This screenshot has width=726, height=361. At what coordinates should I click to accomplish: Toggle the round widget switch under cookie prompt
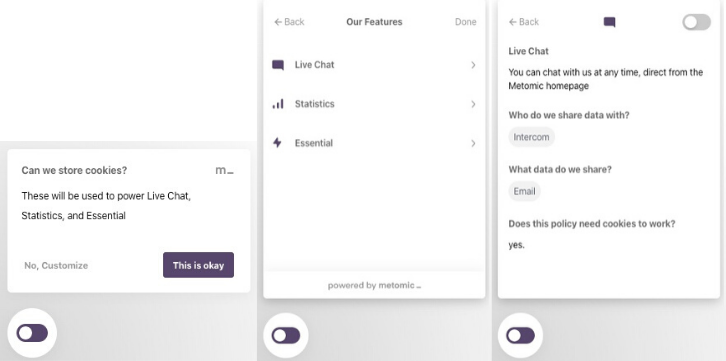click(x=32, y=333)
